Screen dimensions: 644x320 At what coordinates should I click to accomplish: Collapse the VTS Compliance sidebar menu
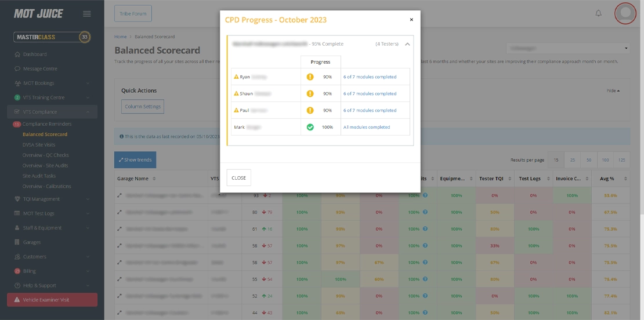[x=52, y=111]
